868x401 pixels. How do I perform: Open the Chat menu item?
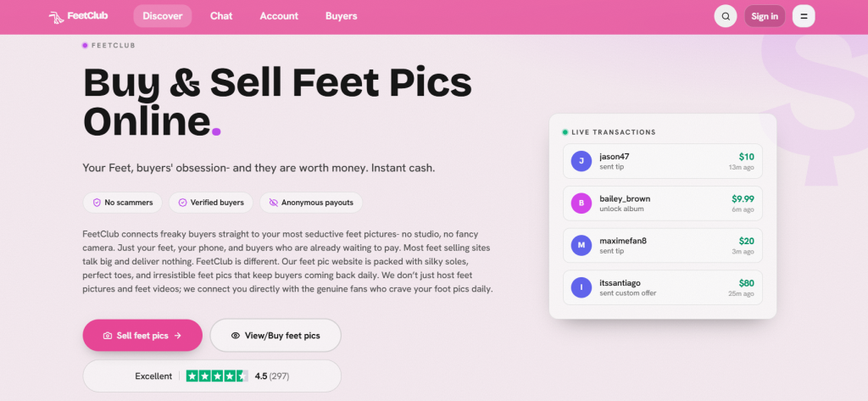click(221, 16)
